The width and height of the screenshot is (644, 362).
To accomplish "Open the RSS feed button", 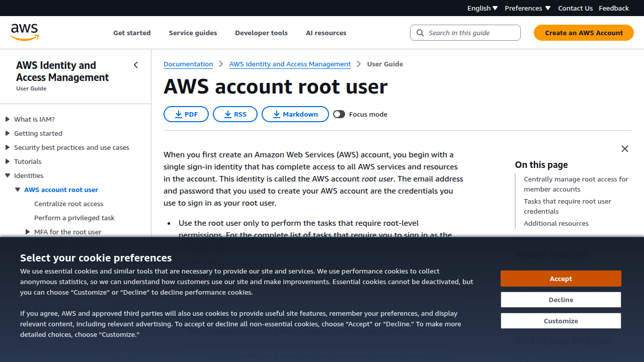I will [x=235, y=114].
